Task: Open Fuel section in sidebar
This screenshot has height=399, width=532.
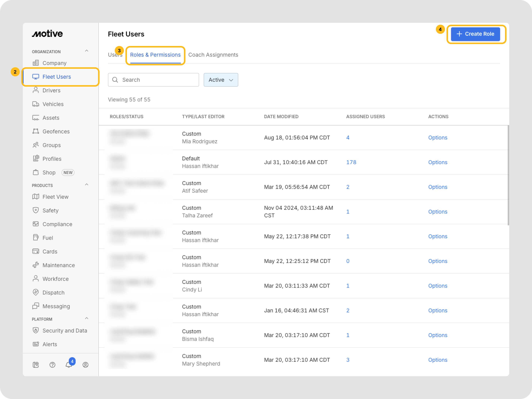Action: pyautogui.click(x=48, y=238)
